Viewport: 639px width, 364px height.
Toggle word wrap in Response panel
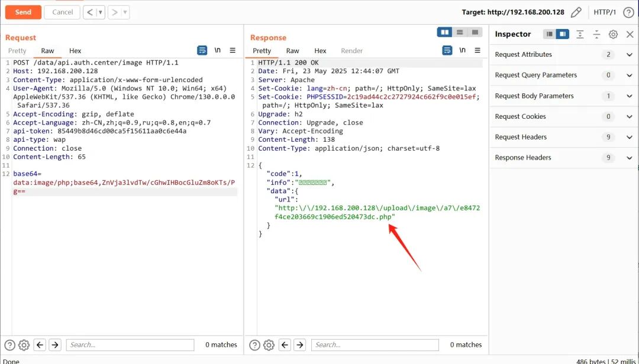[447, 50]
